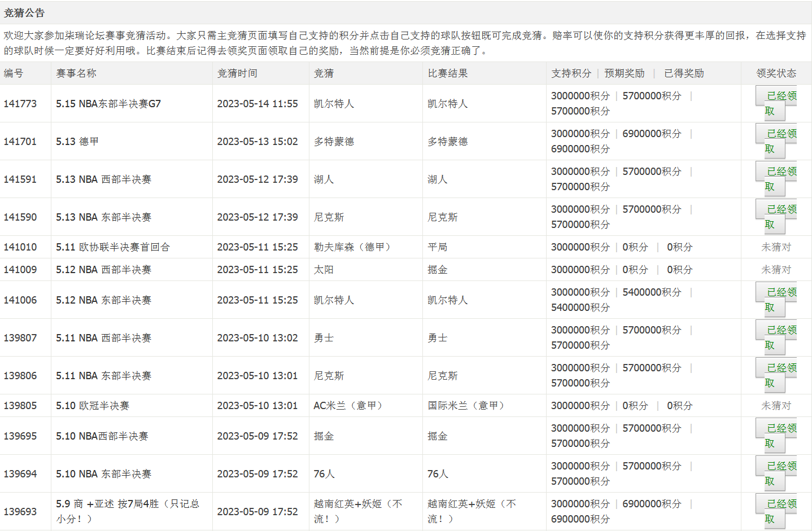Viewport: 812px width, 531px height.
Task: Click 未猜对 status for entry 141010
Action: tap(776, 247)
